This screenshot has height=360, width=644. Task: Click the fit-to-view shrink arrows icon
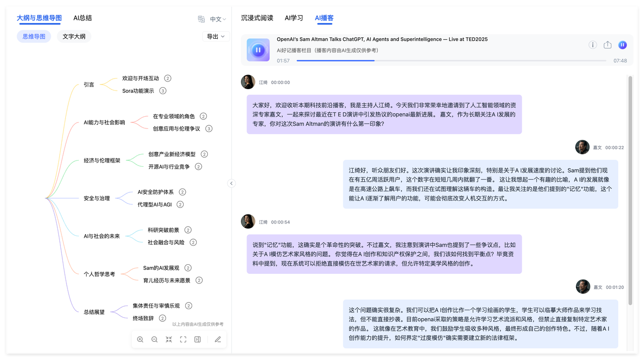pyautogui.click(x=169, y=339)
